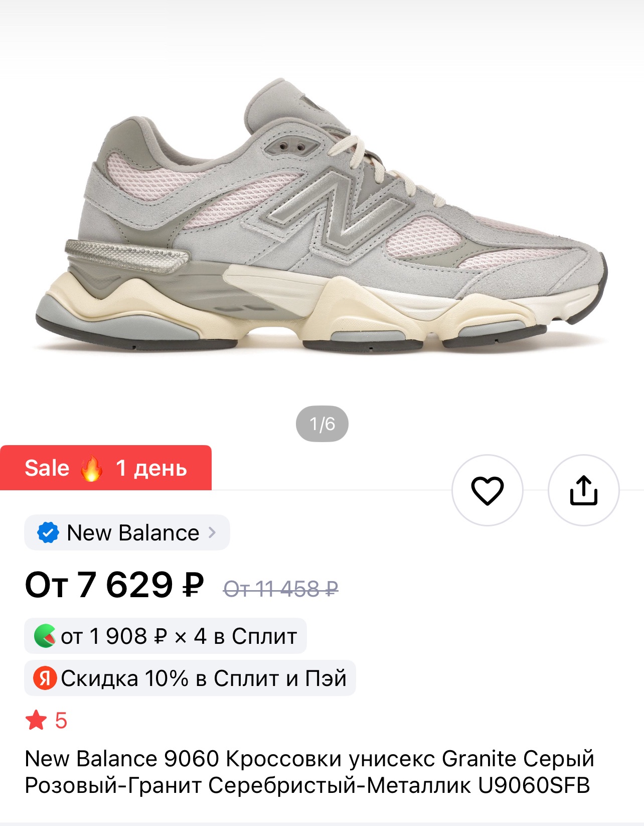
Task: Open the Скидка 10% в Сплит и Пэй offer
Action: click(x=190, y=678)
